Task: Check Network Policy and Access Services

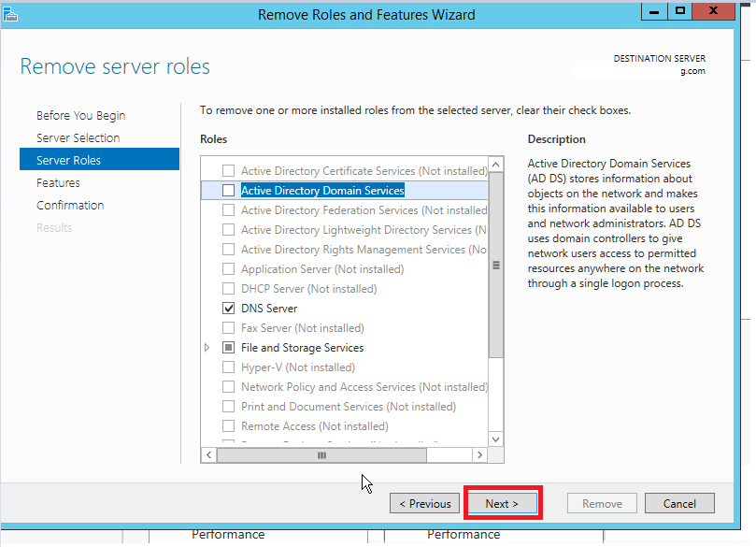Action: click(227, 386)
